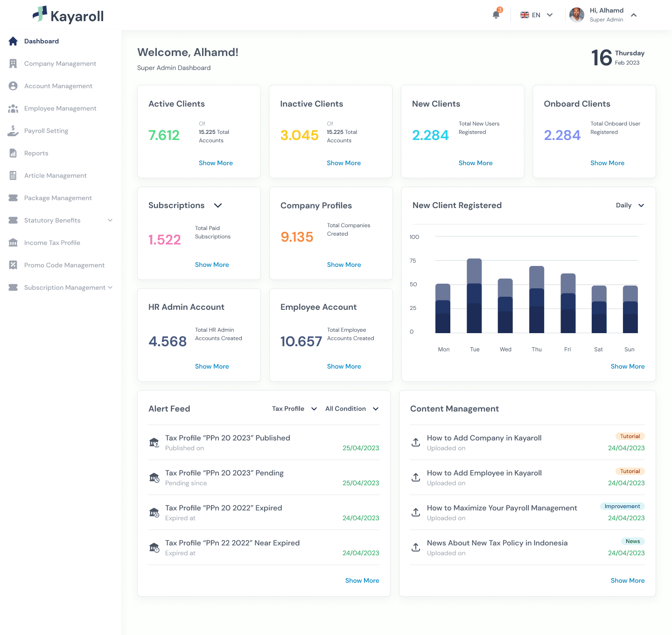The height and width of the screenshot is (635, 672).
Task: Click the Dashboard home icon
Action: [13, 41]
